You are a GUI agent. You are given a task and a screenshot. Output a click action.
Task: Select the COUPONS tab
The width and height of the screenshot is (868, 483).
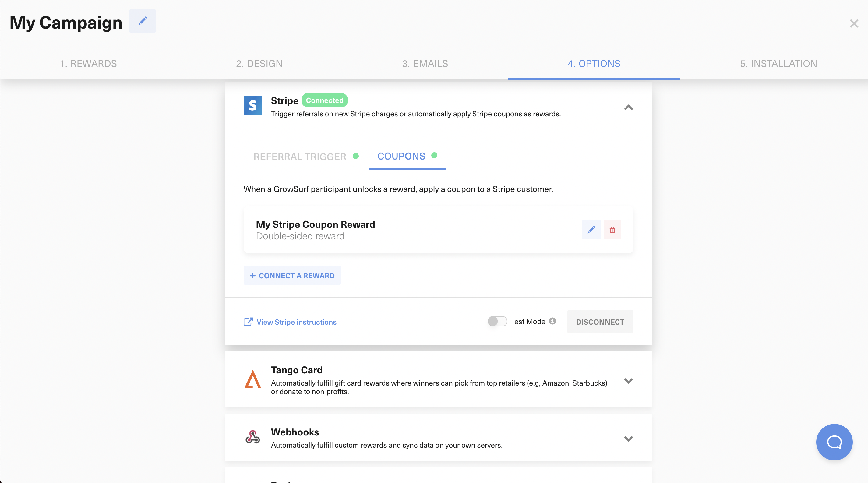401,156
